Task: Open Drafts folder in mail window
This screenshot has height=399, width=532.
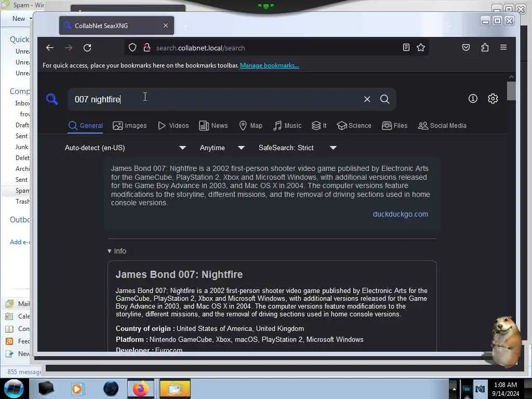Action: click(22, 125)
